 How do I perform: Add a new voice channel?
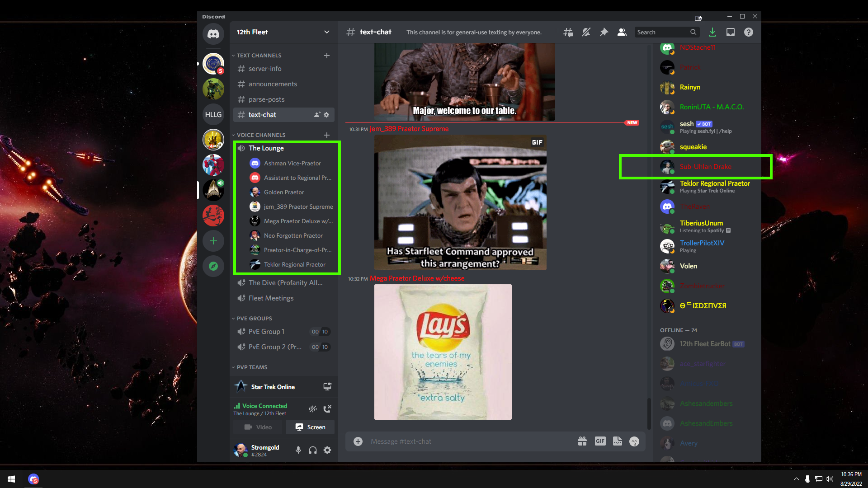(327, 135)
